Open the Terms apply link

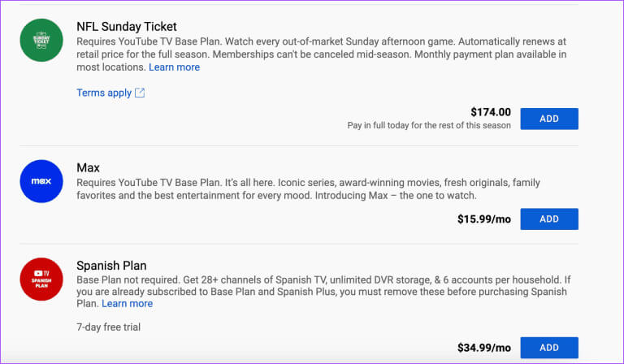[104, 93]
